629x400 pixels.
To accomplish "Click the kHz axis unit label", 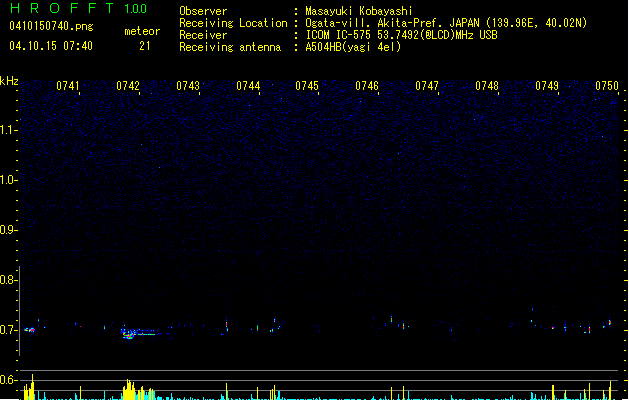I will (x=9, y=81).
